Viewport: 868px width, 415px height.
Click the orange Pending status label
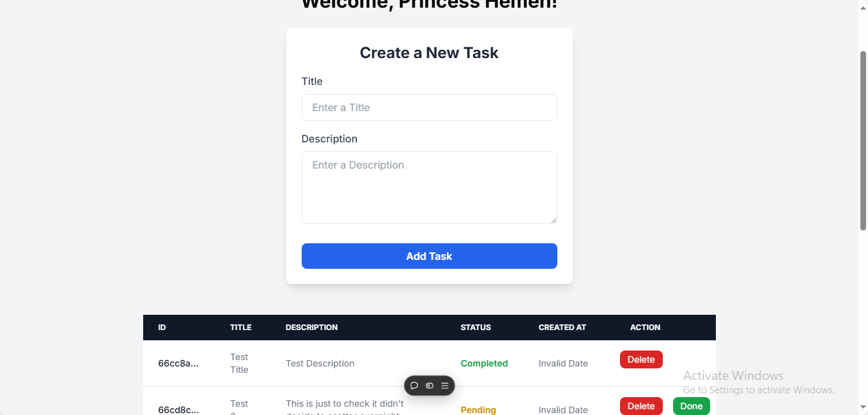(478, 410)
